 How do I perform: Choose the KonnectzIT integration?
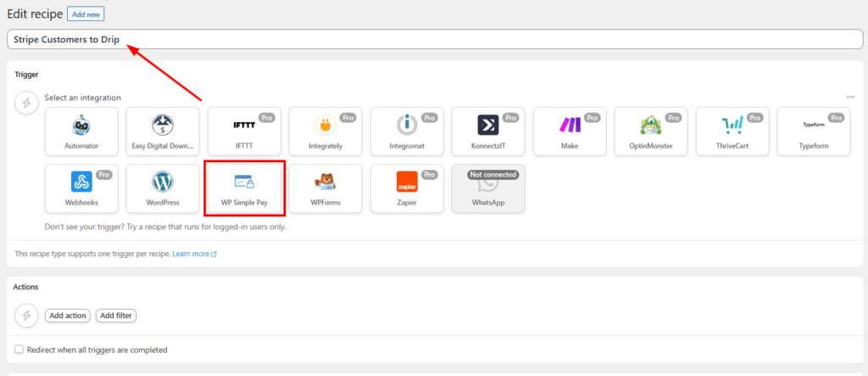pos(488,131)
